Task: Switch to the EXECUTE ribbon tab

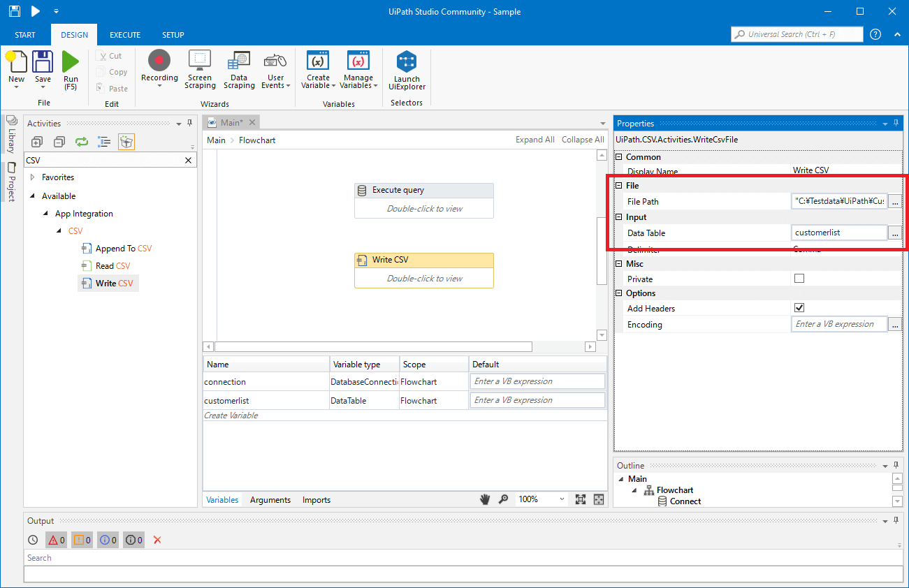Action: tap(125, 35)
